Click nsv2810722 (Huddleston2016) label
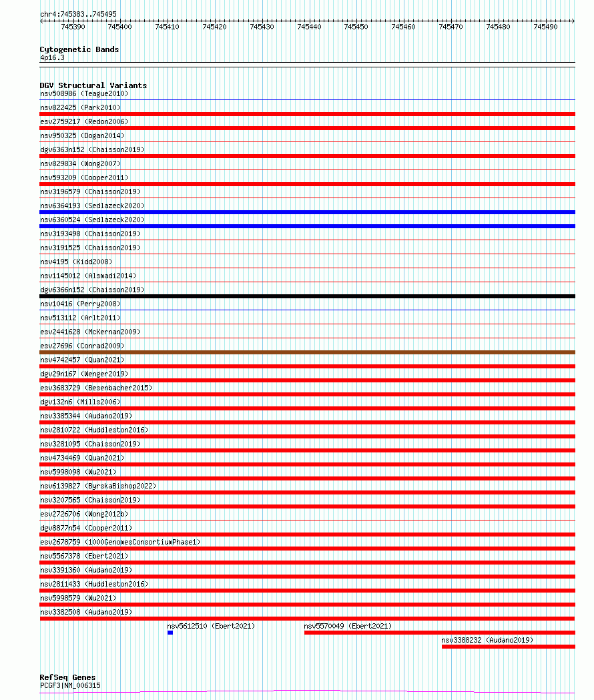 [94, 430]
